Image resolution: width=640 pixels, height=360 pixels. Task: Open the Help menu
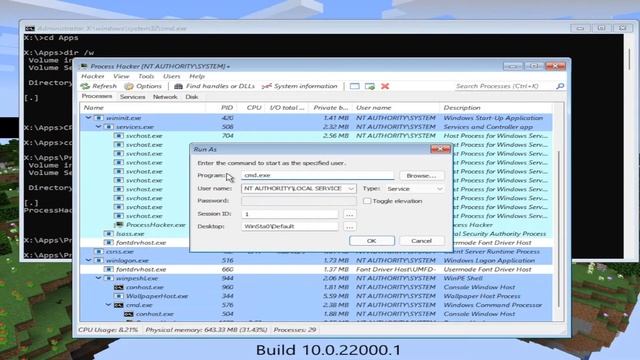pos(197,76)
